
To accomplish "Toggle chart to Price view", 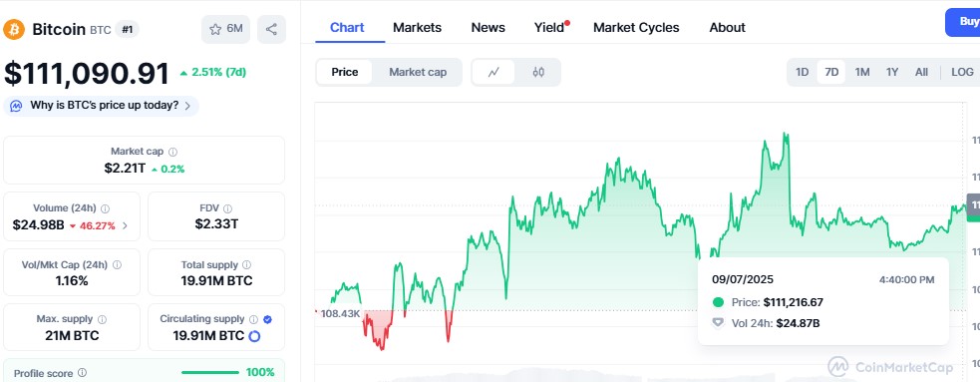I will click(344, 72).
